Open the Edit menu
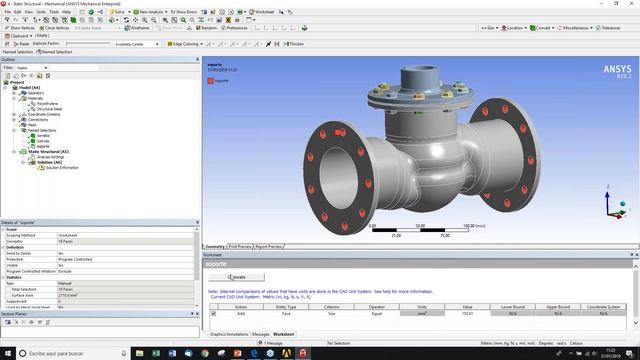 [x=18, y=12]
